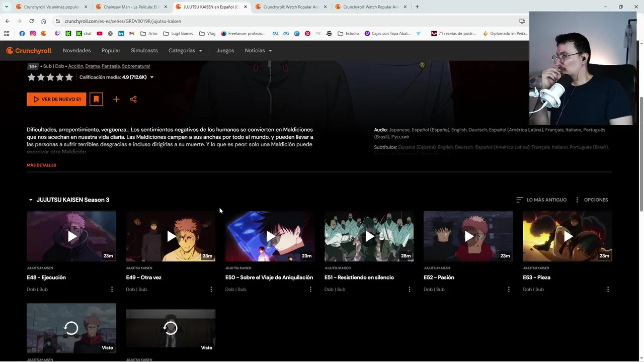Replay the first watched episode thumbnail
Viewport: 644px width, 362px height.
(71, 328)
